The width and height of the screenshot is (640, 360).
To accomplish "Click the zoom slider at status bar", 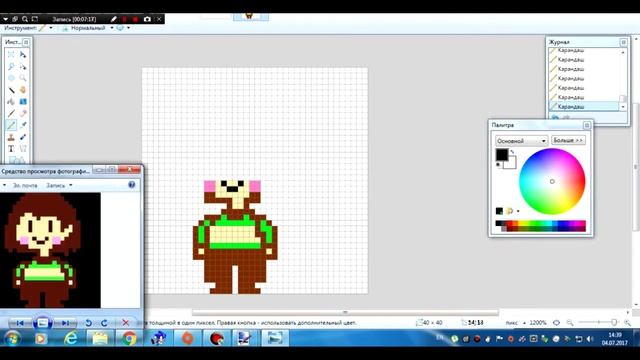I will 614,322.
